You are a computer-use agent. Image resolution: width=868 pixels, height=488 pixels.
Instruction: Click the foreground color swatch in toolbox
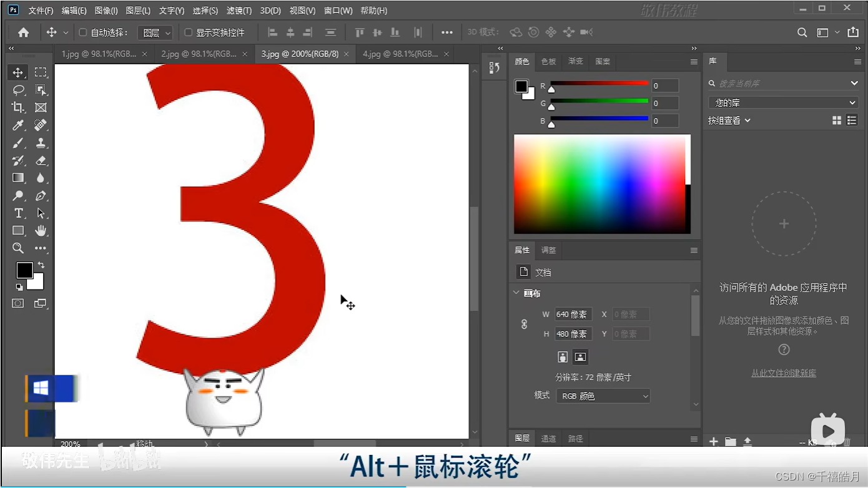(x=24, y=270)
